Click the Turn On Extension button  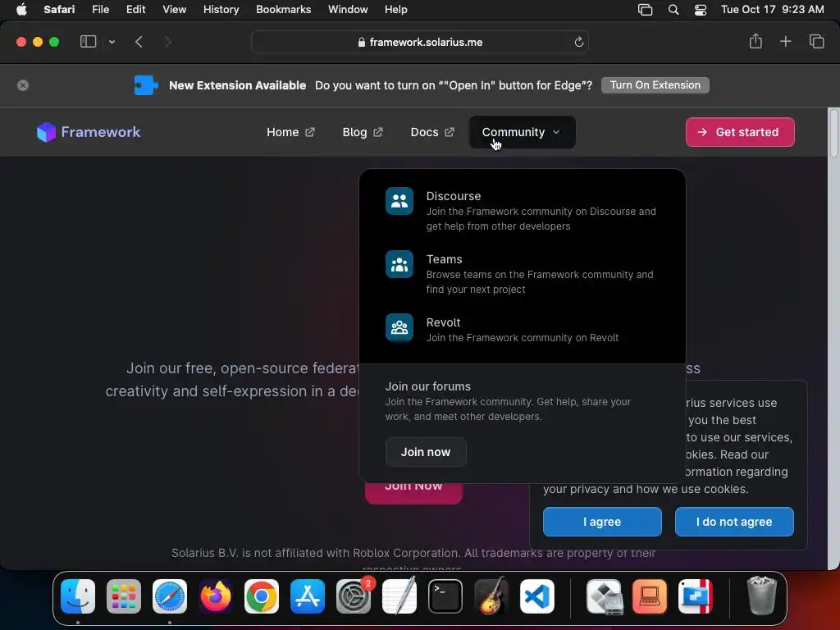click(x=655, y=85)
